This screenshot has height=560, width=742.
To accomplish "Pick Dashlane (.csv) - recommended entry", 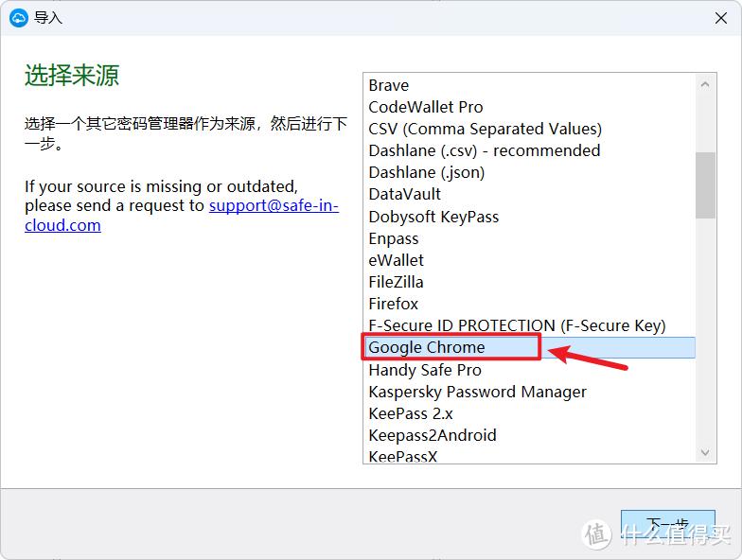I will click(x=484, y=150).
